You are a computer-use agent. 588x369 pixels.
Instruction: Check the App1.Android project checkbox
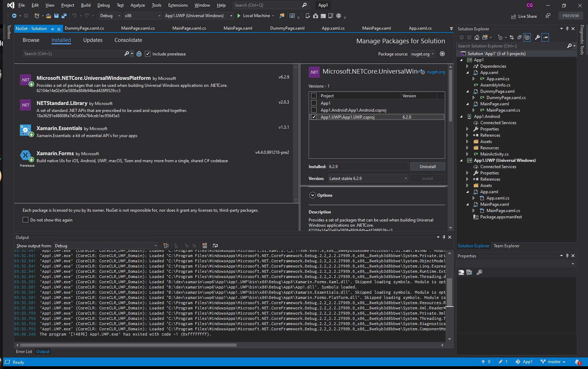point(314,110)
